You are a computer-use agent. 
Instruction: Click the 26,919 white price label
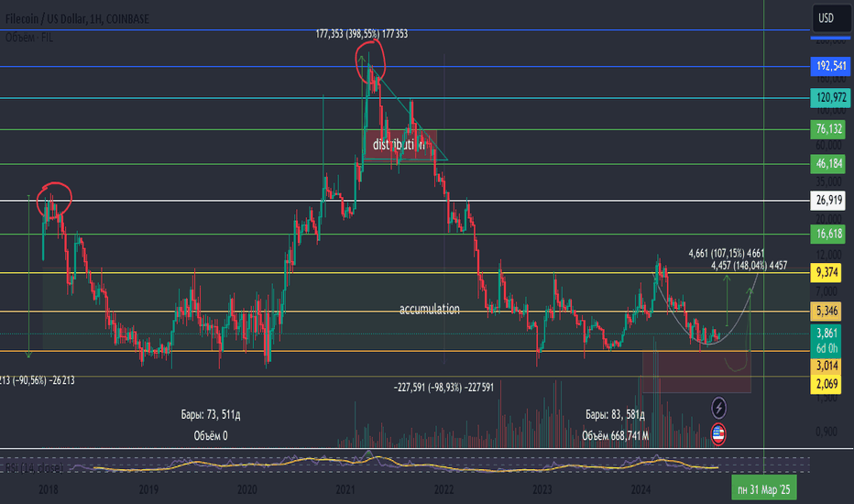pyautogui.click(x=827, y=201)
